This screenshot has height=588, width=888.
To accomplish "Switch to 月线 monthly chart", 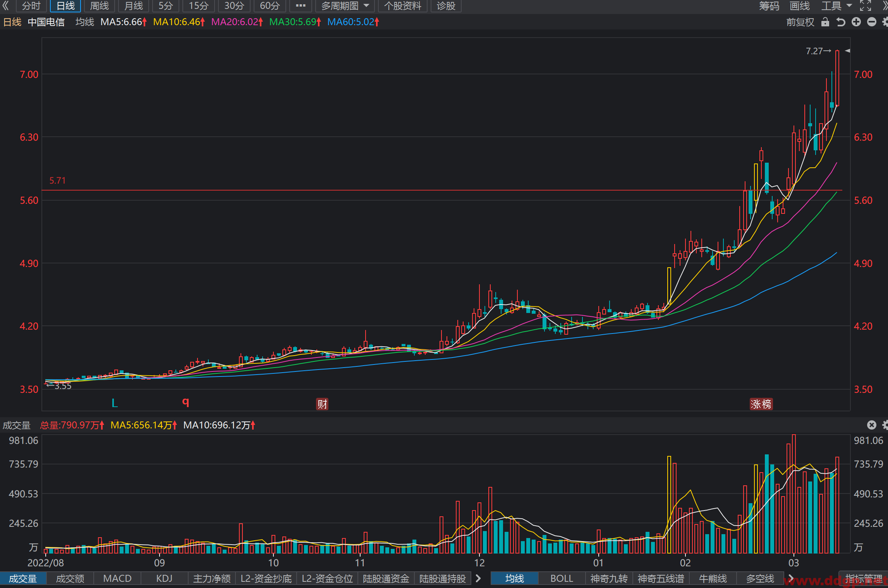I will [134, 6].
